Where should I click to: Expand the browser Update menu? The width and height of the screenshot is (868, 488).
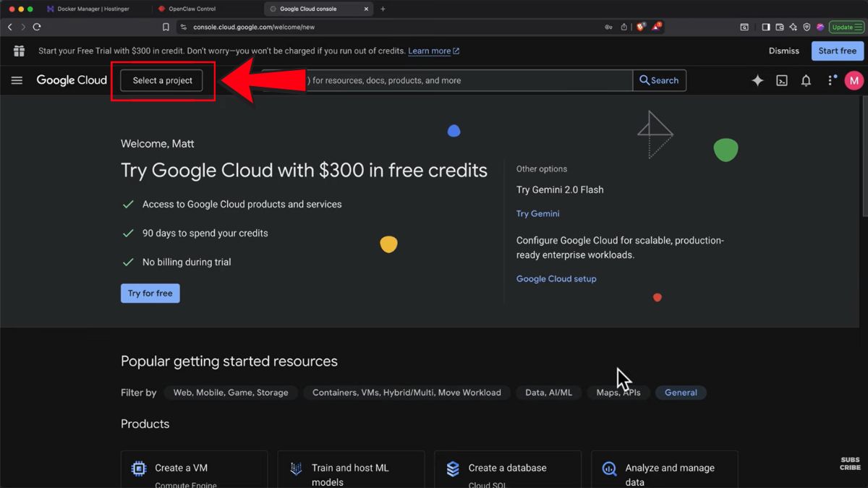(846, 27)
